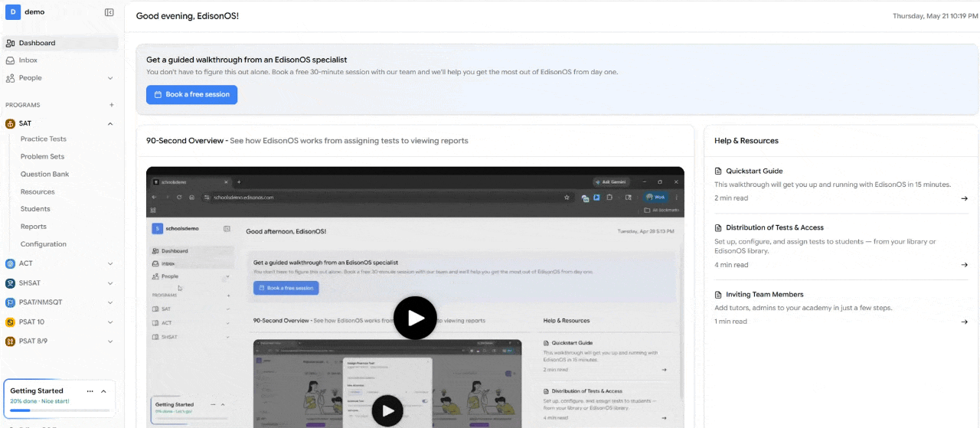This screenshot has width=980, height=428.
Task: Open SAT Question Bank
Action: [45, 175]
